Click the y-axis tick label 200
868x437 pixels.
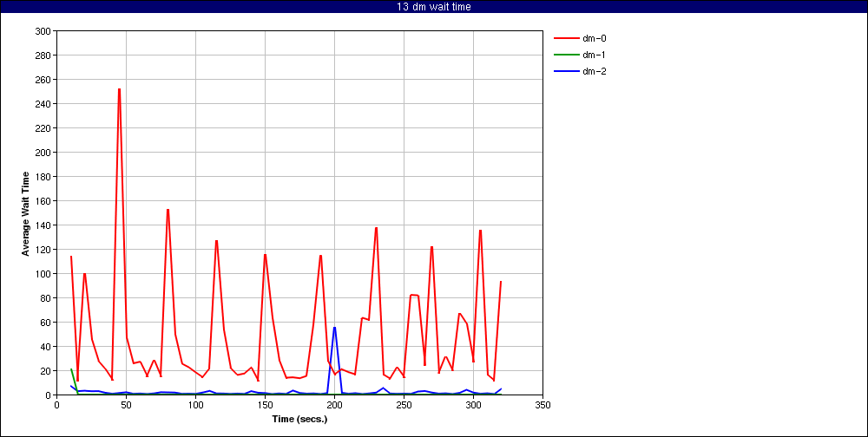42,153
